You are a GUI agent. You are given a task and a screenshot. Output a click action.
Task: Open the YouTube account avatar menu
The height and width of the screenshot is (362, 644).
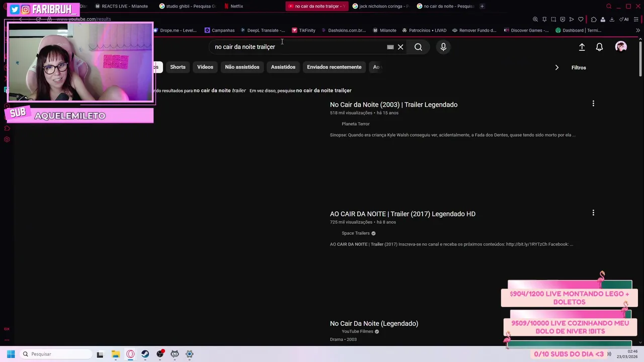point(621,47)
